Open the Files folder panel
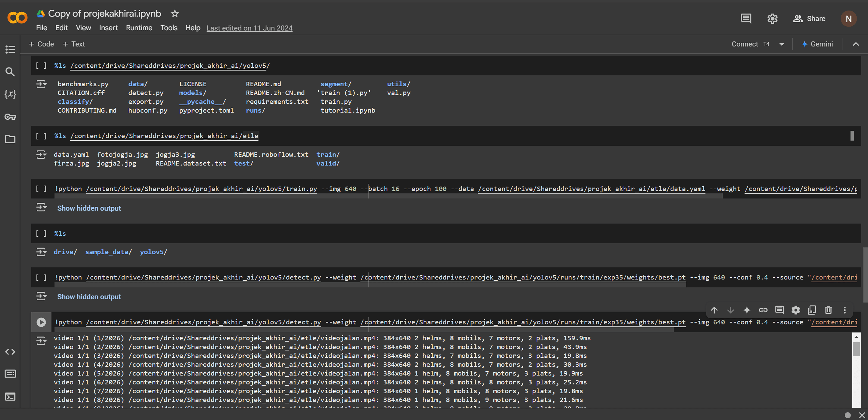The width and height of the screenshot is (868, 420). (x=10, y=139)
